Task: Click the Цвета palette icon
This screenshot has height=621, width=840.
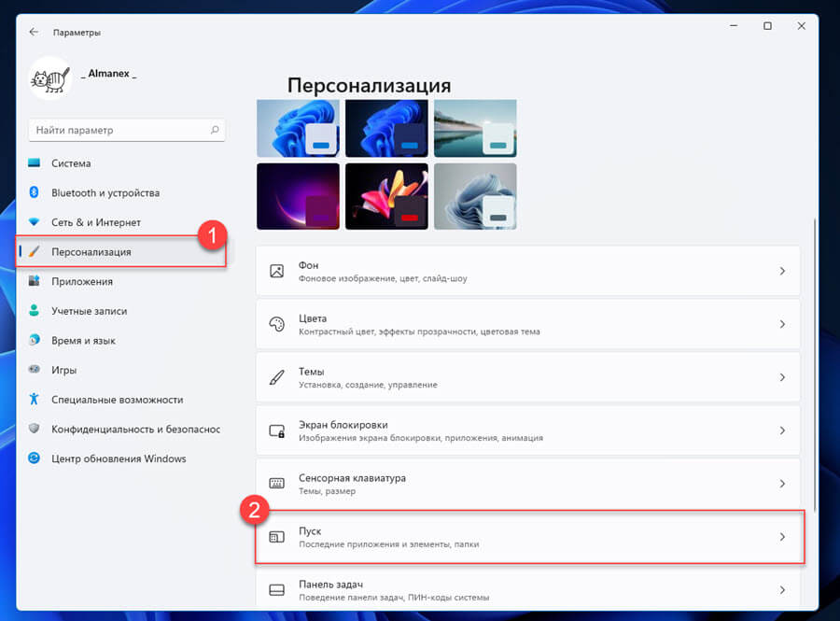Action: (276, 324)
